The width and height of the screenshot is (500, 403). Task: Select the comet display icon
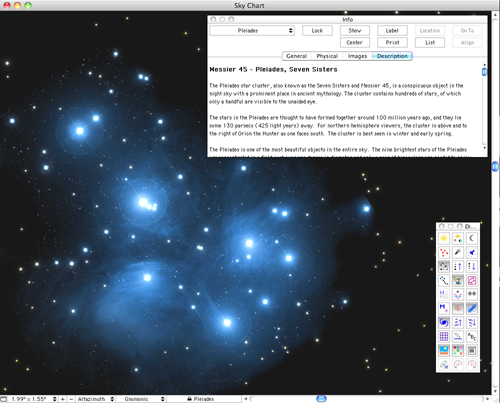click(x=458, y=252)
